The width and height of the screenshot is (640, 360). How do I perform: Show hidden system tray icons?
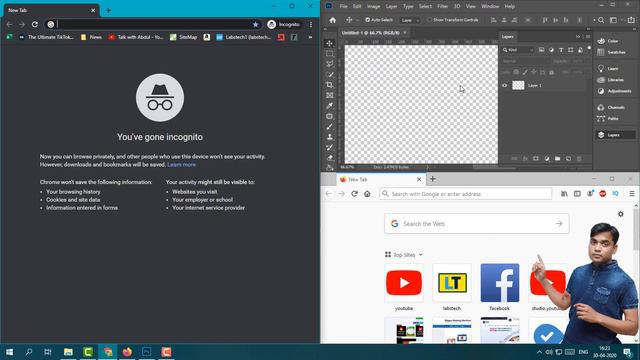tap(539, 352)
